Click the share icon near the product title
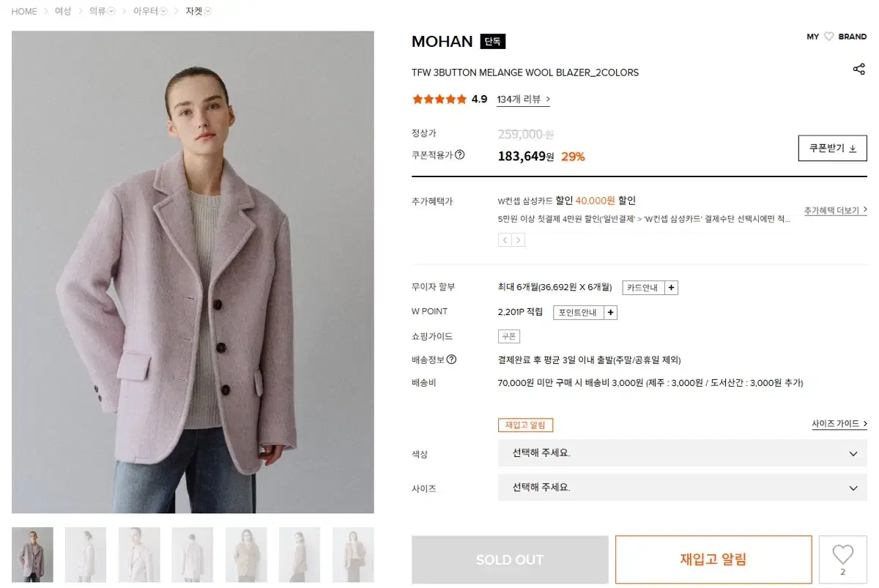The height and width of the screenshot is (588, 879). coord(858,69)
